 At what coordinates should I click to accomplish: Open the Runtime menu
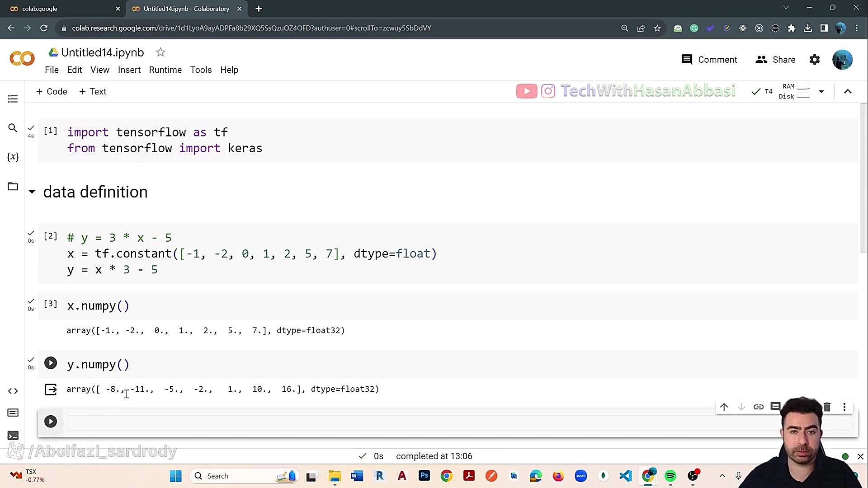coord(165,70)
